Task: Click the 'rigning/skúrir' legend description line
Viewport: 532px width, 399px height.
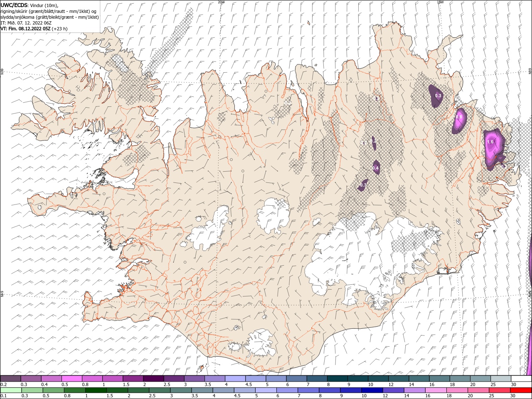Action: (x=49, y=11)
